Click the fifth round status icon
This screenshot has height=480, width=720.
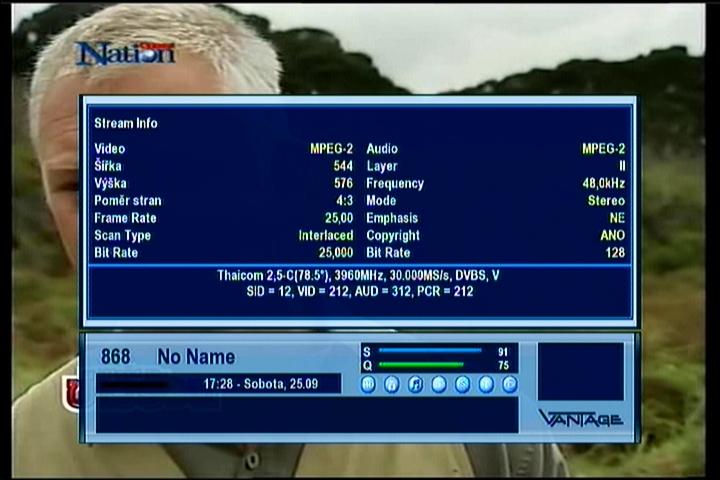click(x=462, y=384)
